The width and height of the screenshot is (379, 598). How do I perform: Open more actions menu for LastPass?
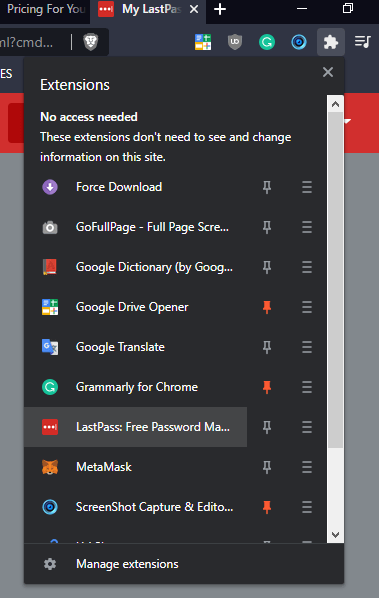click(307, 427)
